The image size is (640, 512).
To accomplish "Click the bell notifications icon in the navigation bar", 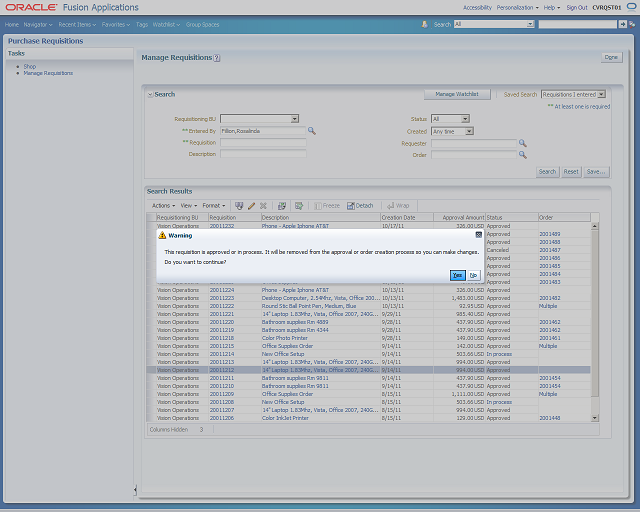I will (x=424, y=24).
